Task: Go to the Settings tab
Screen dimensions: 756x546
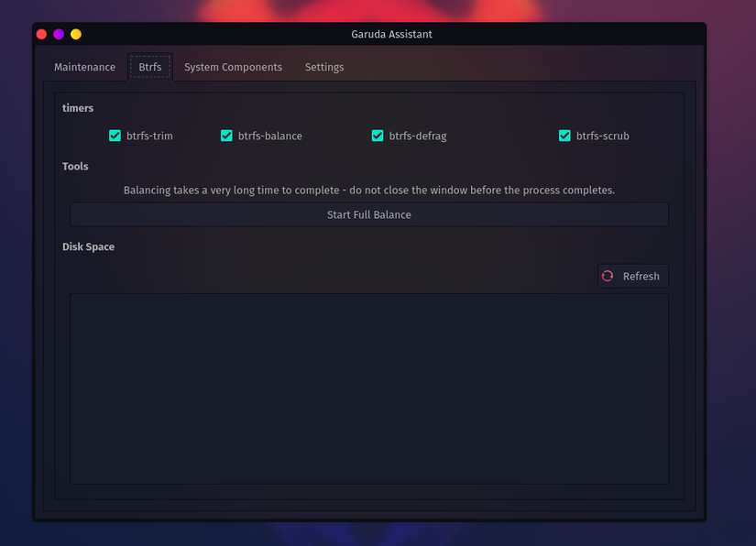Action: [324, 67]
